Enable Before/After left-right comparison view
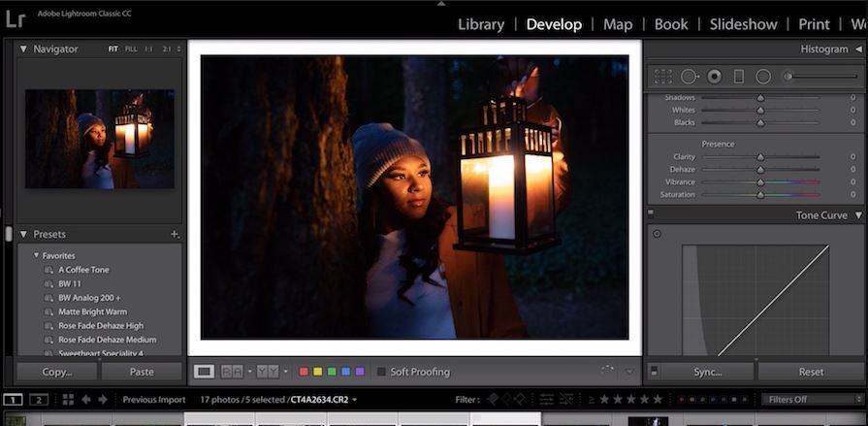Image resolution: width=868 pixels, height=426 pixels. [x=232, y=372]
